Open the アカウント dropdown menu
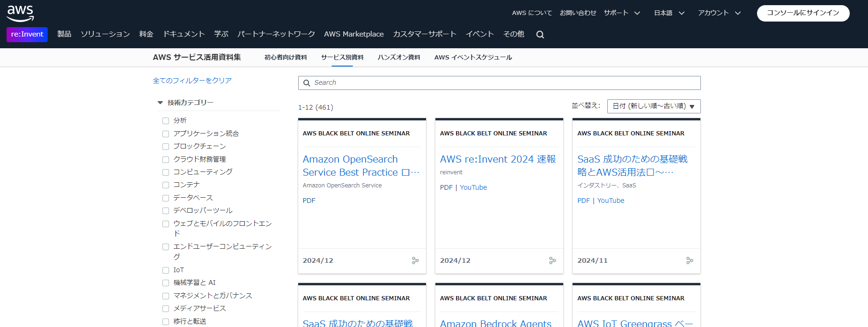Image resolution: width=868 pixels, height=327 pixels. coord(719,13)
